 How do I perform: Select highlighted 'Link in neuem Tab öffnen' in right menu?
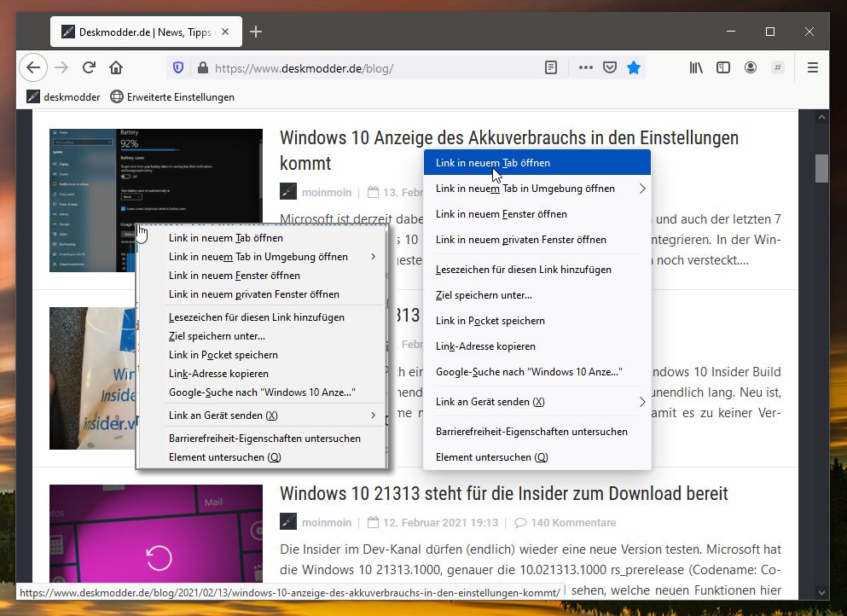(x=537, y=163)
